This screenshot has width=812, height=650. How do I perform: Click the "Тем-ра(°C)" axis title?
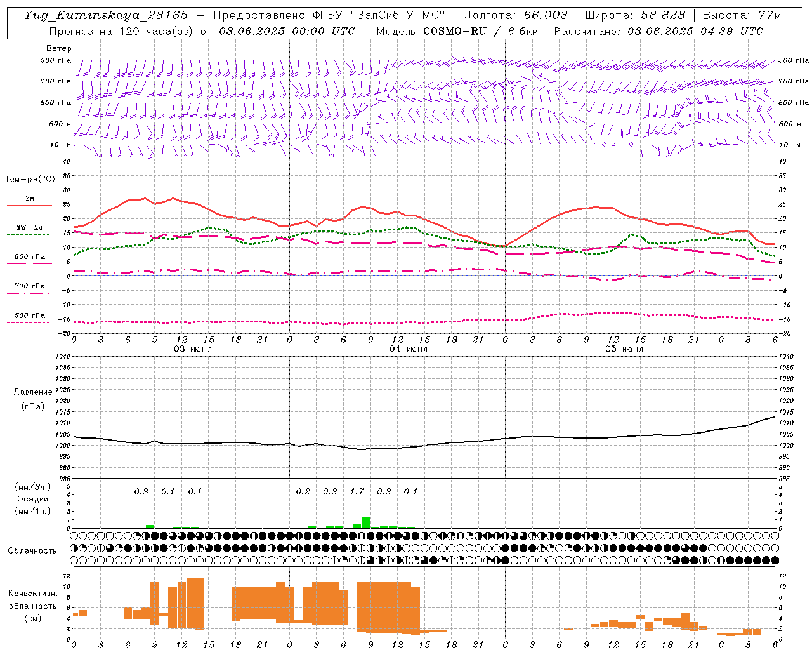[x=30, y=180]
